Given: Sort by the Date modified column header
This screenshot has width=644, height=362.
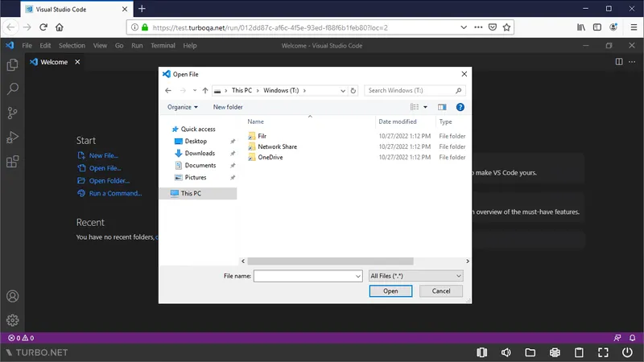Looking at the screenshot, I should pyautogui.click(x=398, y=121).
